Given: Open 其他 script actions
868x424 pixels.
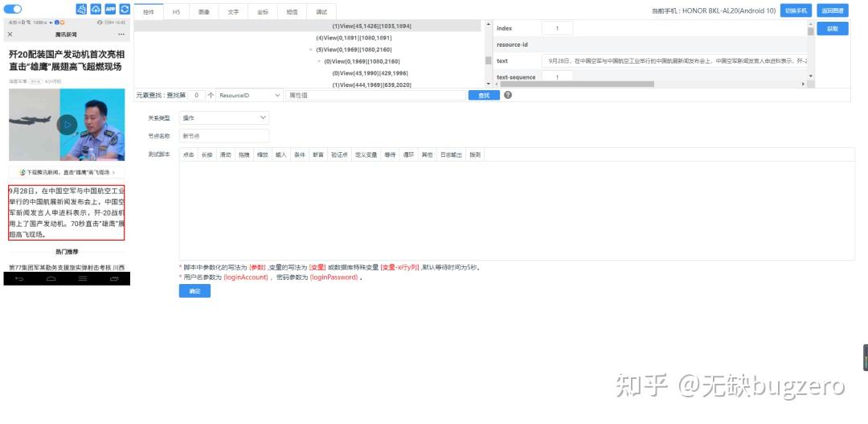Looking at the screenshot, I should [427, 155].
